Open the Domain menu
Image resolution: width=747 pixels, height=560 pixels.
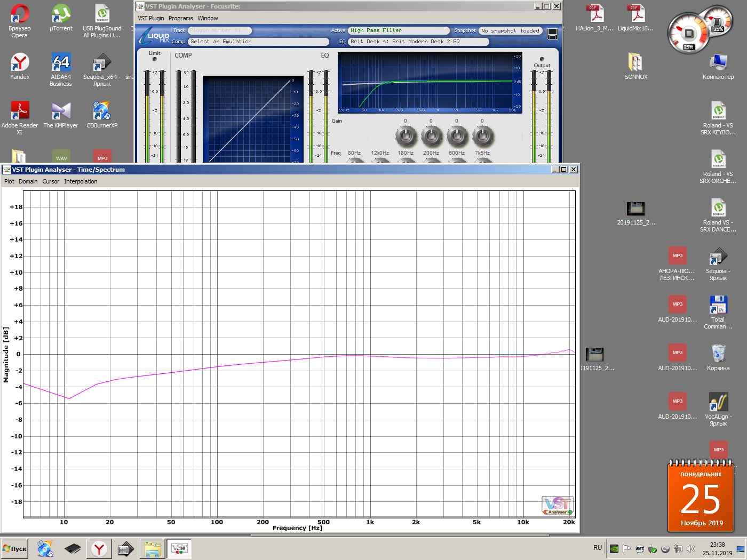[28, 181]
